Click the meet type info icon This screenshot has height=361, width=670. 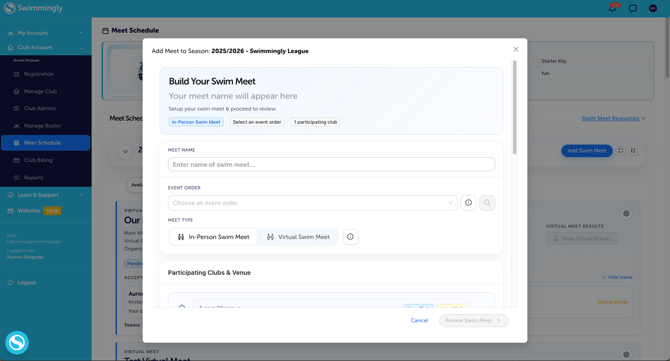click(350, 237)
